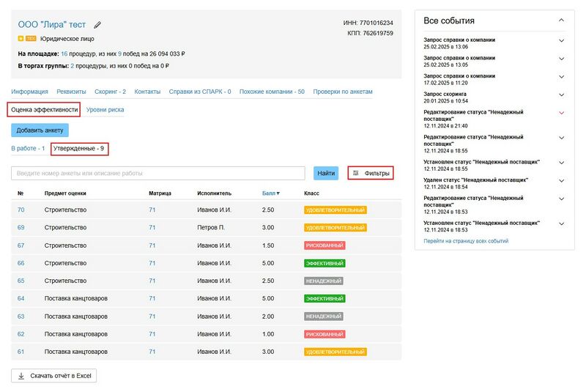Screen dimensions: 586x392
Task: Click the filter sliders icon in Фильтры button
Action: pyautogui.click(x=356, y=173)
